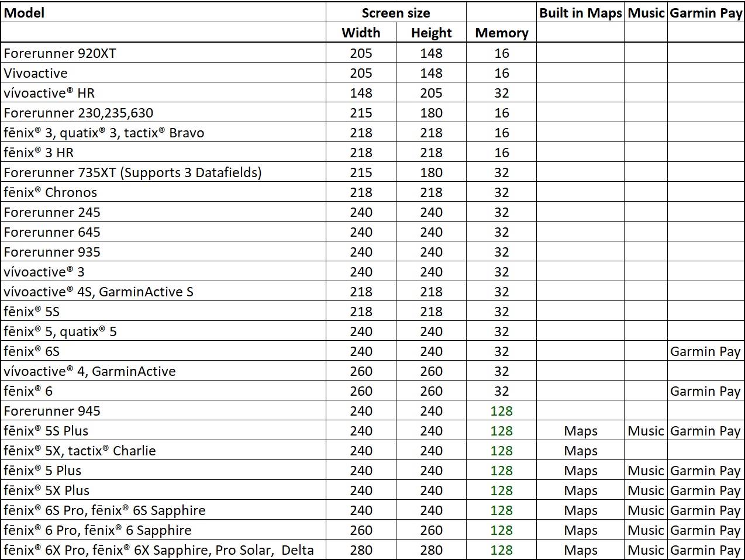The image size is (745, 560).
Task: Click the Forerunner 920XT model cell
Action: (60, 53)
